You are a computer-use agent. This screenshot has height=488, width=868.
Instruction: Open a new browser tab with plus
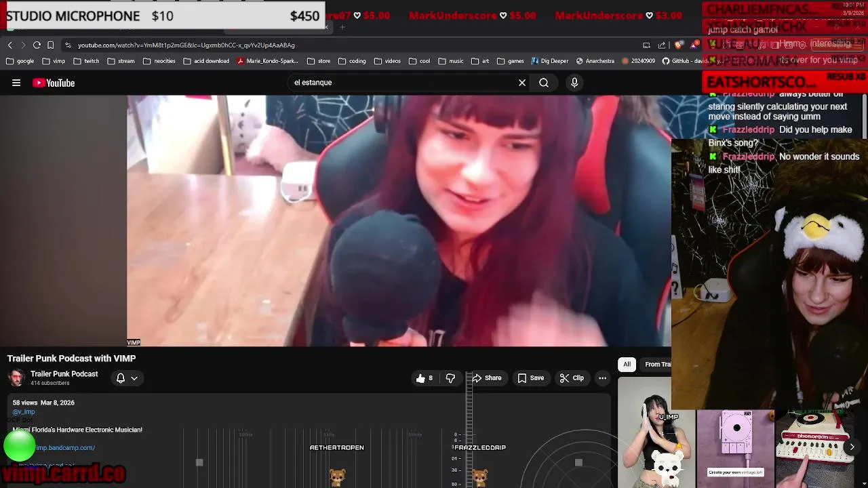[x=342, y=27]
